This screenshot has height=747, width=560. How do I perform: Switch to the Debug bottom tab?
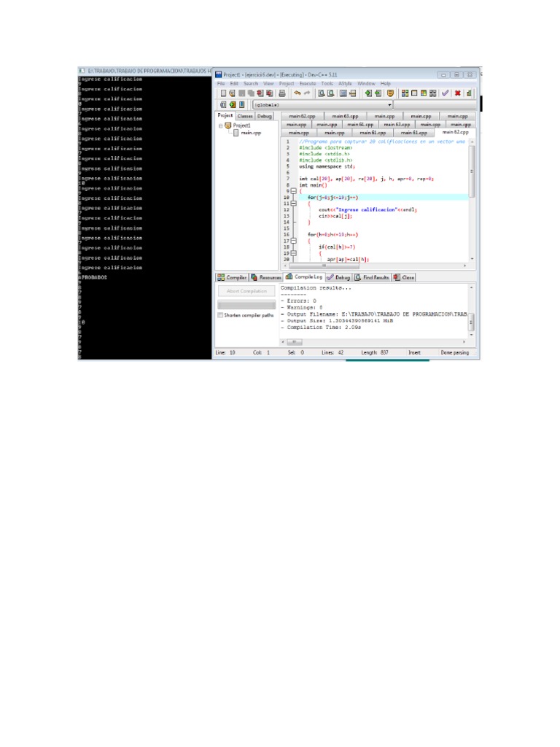(x=338, y=277)
